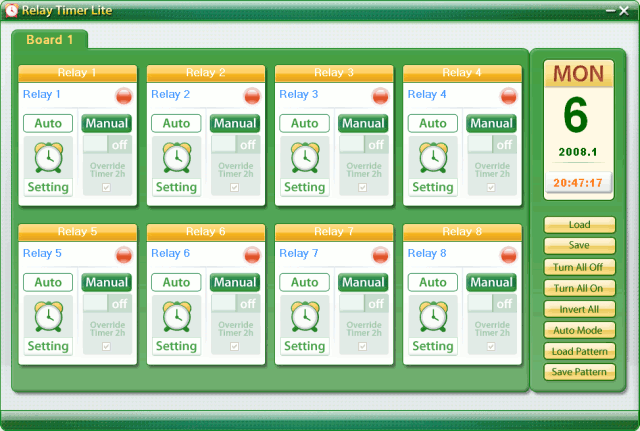The height and width of the screenshot is (431, 640).
Task: Open Relay 6 alarm clock Setting
Action: coord(176,326)
